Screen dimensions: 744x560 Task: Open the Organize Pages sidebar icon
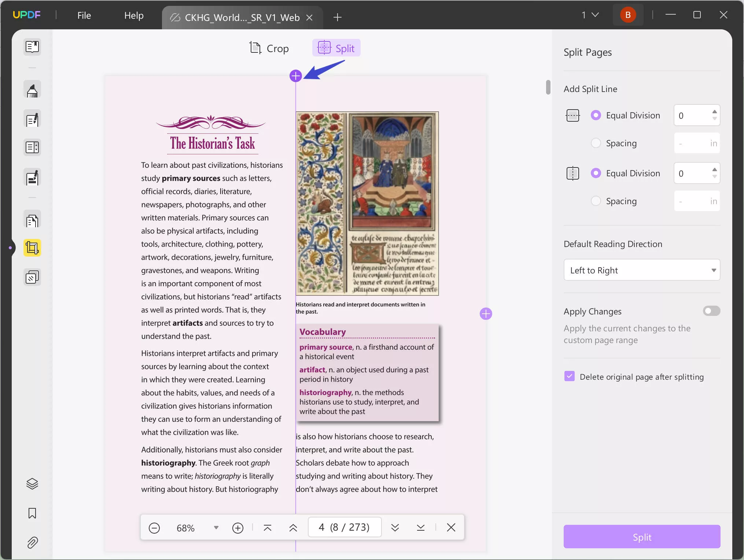coord(32,147)
